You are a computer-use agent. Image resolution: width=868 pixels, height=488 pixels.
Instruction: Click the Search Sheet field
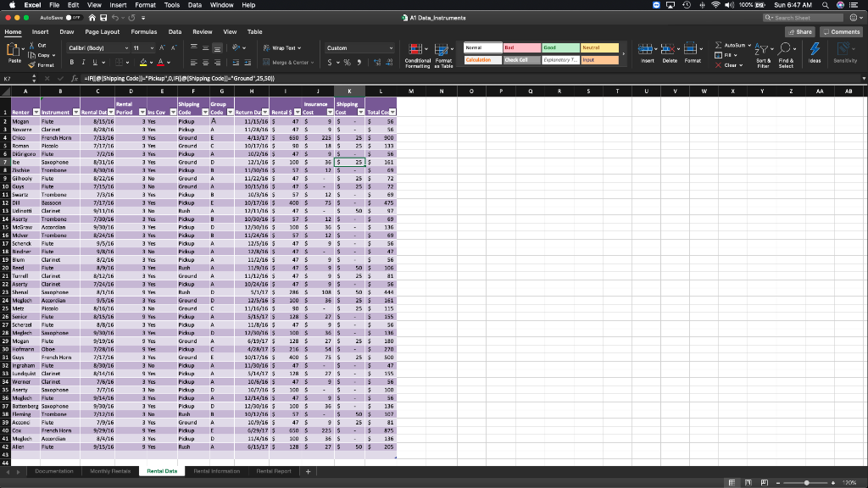click(804, 18)
